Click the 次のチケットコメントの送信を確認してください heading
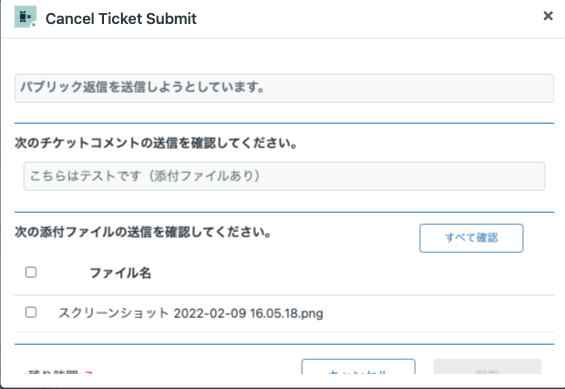This screenshot has width=565, height=389. (156, 143)
